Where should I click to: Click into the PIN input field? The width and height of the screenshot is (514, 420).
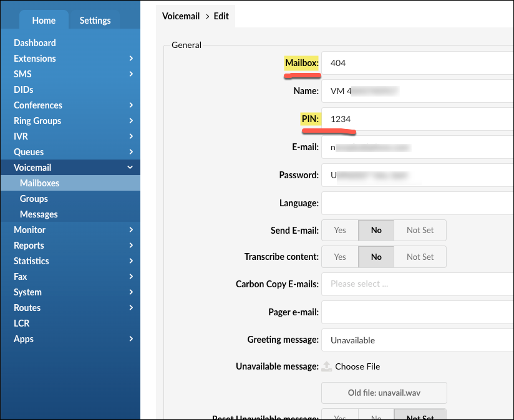coord(417,118)
